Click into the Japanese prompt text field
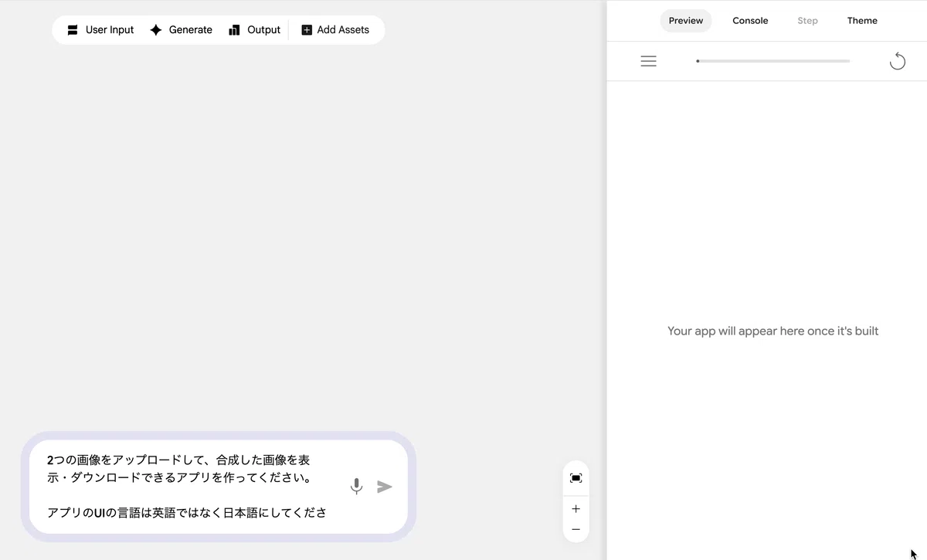927x560 pixels. pyautogui.click(x=189, y=487)
